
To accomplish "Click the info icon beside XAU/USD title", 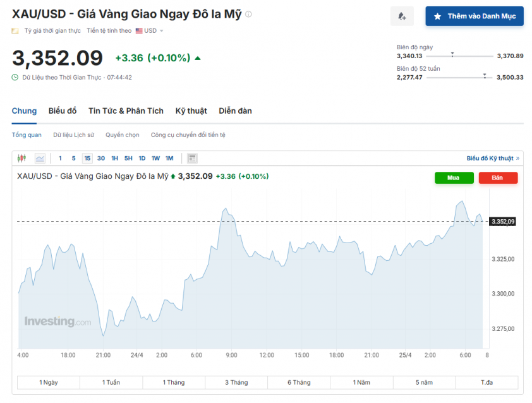I will click(248, 15).
